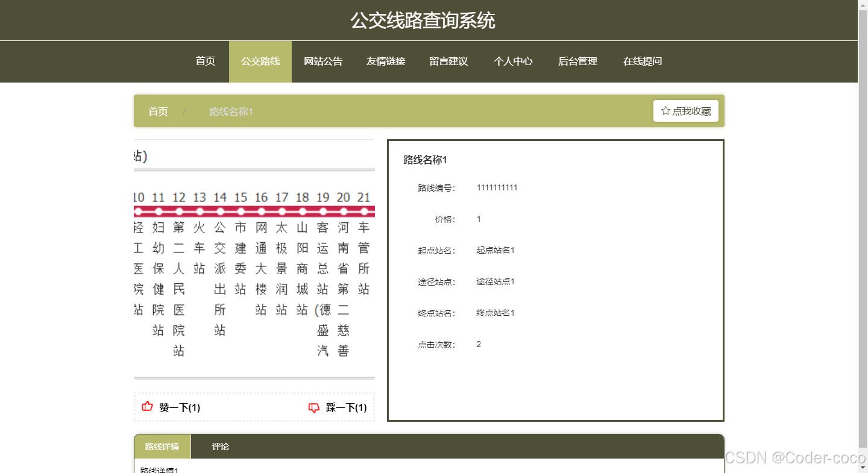Image resolution: width=868 pixels, height=473 pixels.
Task: Click the 点击次数 label
Action: pos(437,345)
